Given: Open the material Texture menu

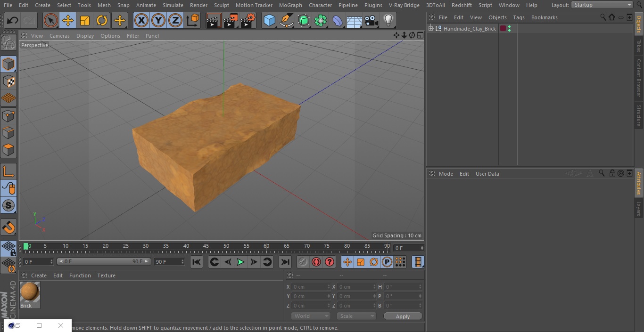Looking at the screenshot, I should pos(106,275).
